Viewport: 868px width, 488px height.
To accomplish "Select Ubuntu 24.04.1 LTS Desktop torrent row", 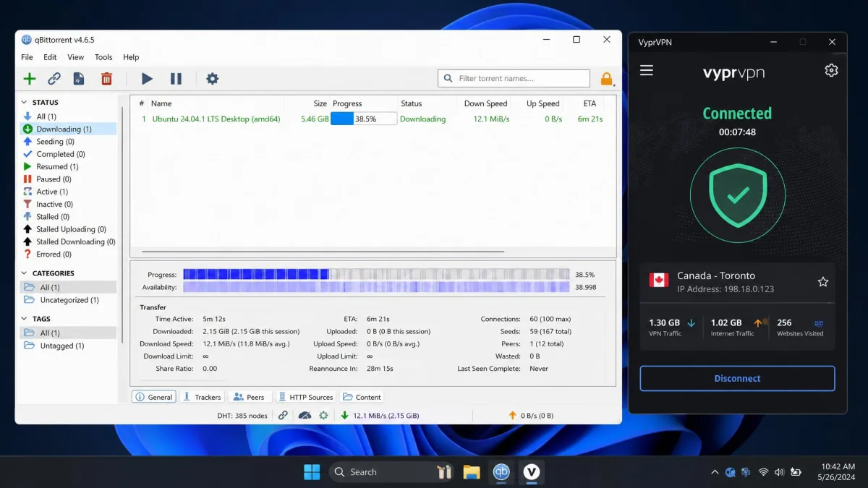I will (373, 119).
